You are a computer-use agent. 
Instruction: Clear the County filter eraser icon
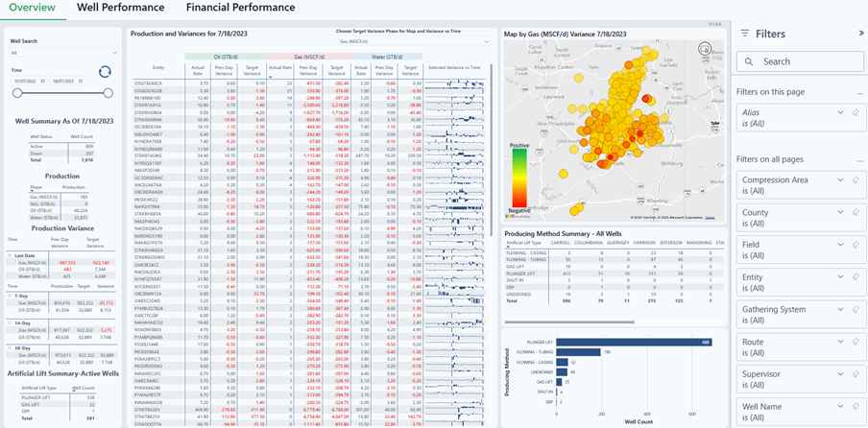coord(856,212)
